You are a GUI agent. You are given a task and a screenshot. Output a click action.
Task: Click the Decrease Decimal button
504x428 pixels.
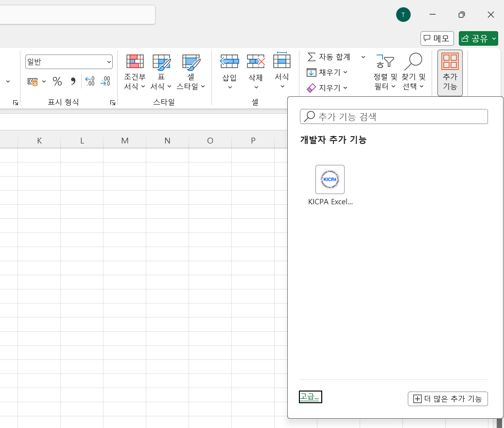point(105,81)
